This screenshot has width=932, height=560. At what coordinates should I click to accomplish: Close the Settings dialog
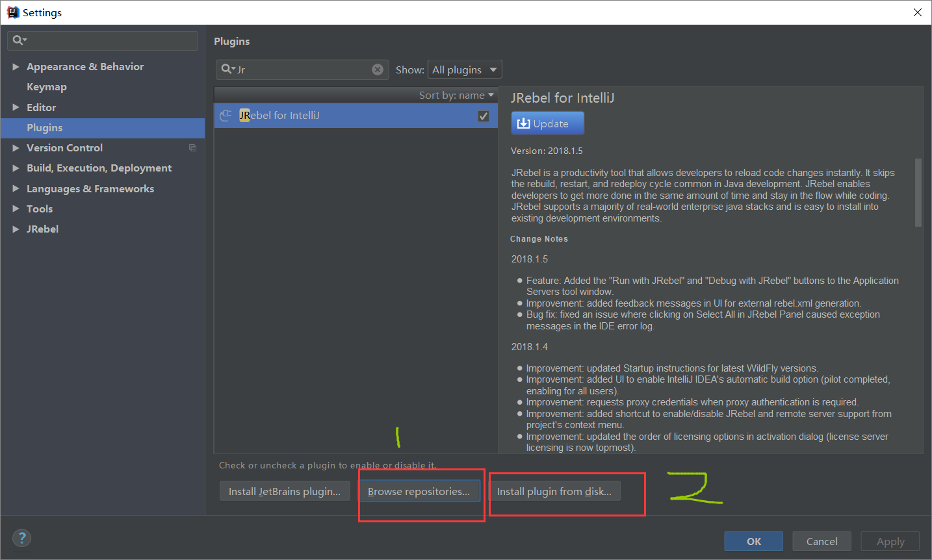pos(918,12)
